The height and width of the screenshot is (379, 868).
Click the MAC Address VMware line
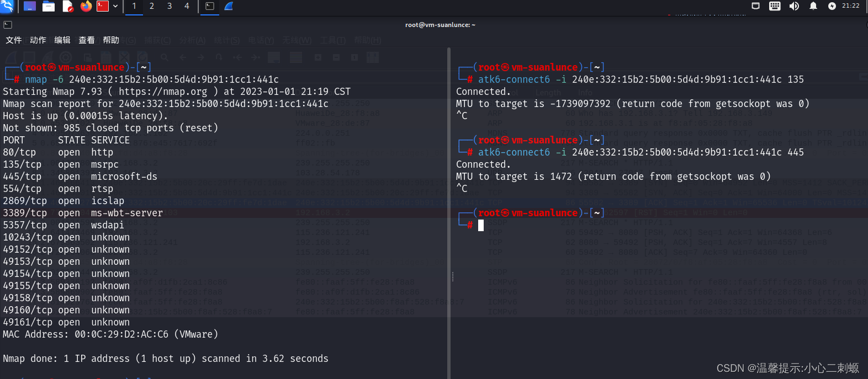pos(110,334)
